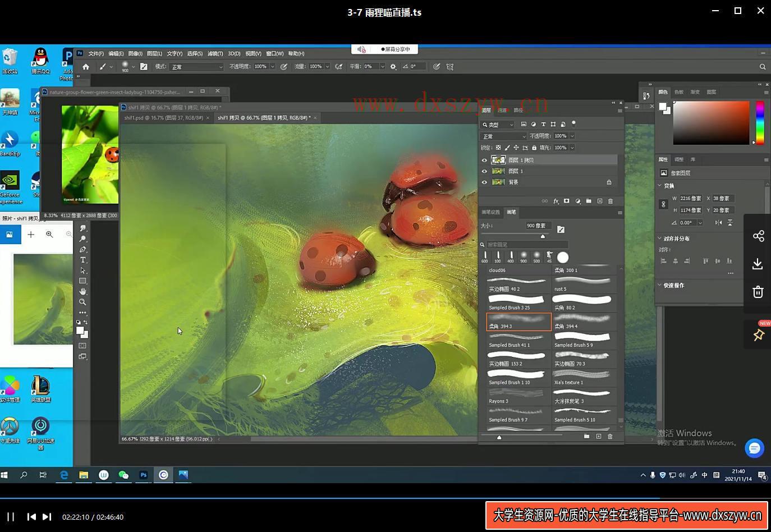Open the layer filter 类型 dropdown
The height and width of the screenshot is (532, 771).
pyautogui.click(x=498, y=125)
